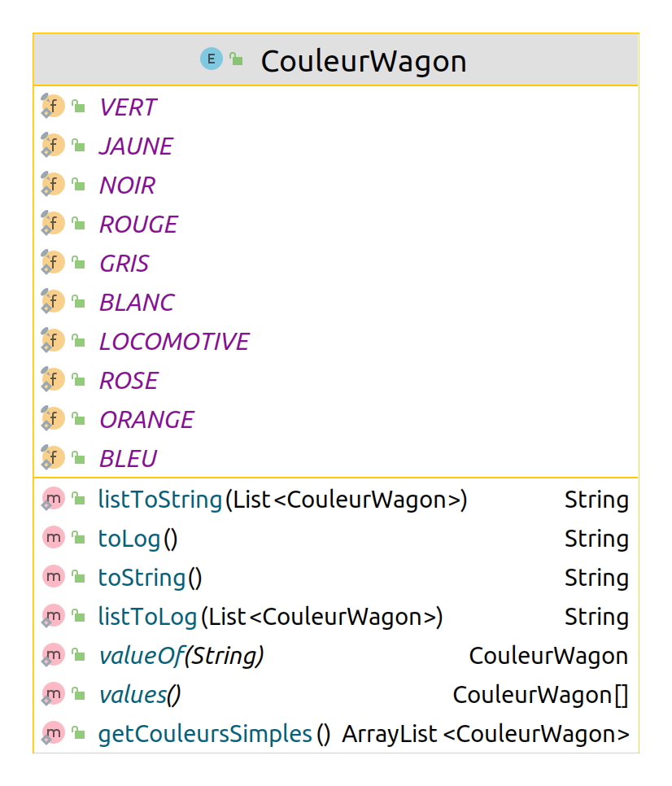Click the field icon next to BLEU
Screen dimensions: 672x786
pos(53,458)
